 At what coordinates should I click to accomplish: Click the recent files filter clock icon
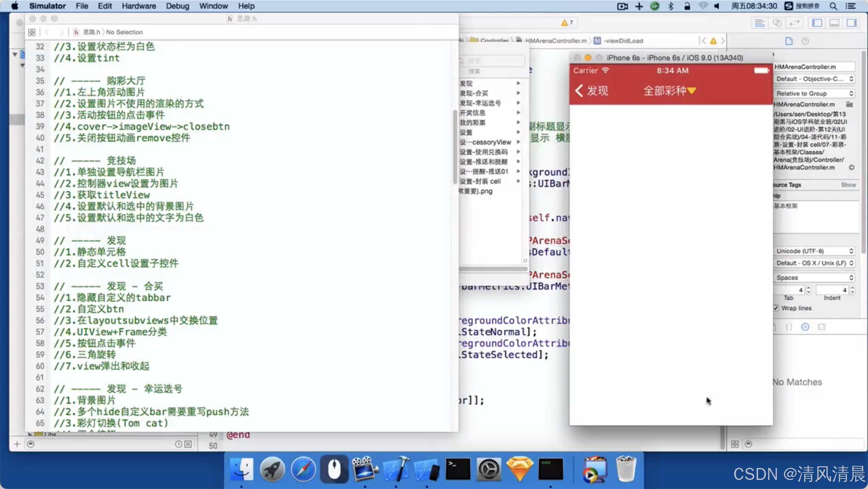(178, 444)
